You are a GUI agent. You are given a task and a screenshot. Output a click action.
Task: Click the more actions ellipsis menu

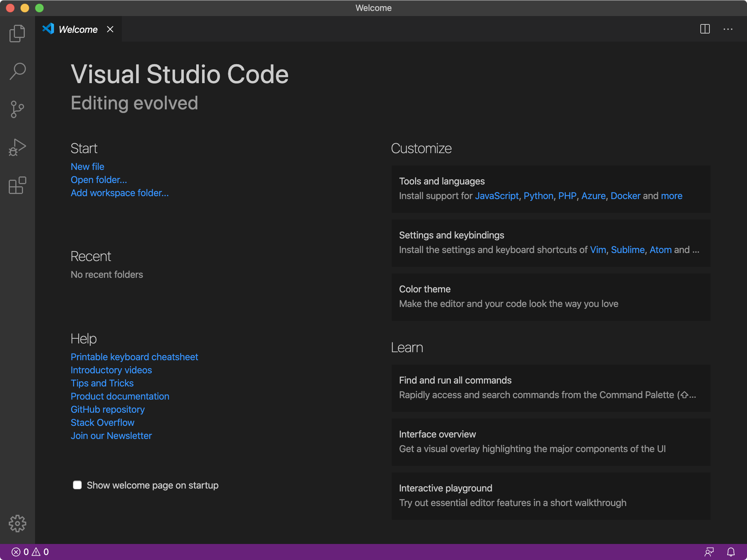[728, 30]
